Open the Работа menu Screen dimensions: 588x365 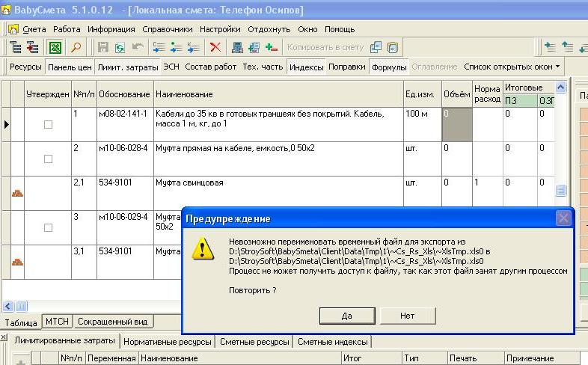(x=67, y=29)
